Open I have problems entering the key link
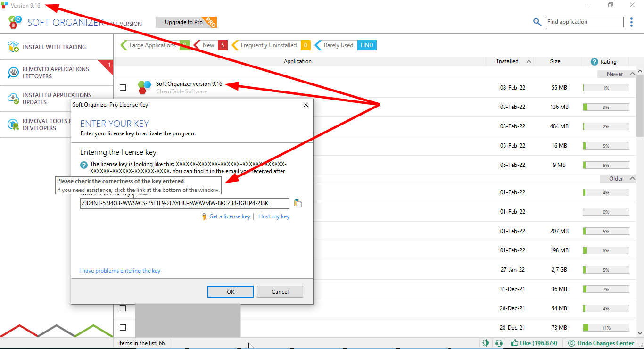 point(120,271)
